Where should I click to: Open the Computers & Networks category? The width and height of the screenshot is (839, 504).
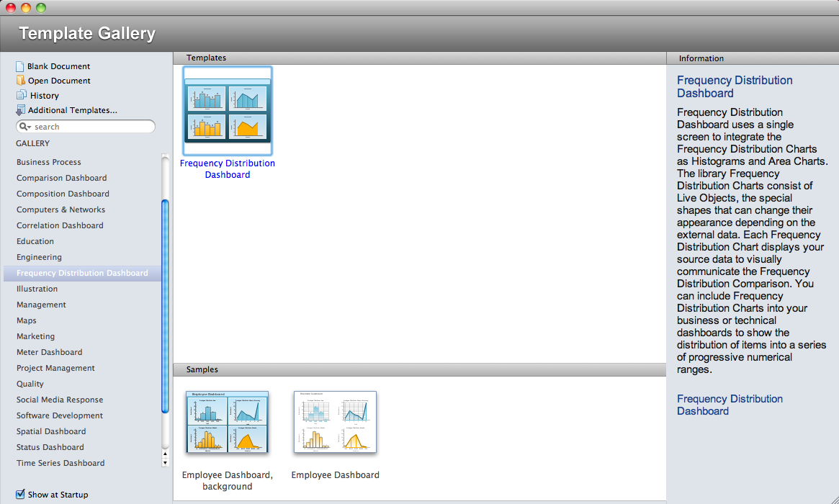point(60,210)
